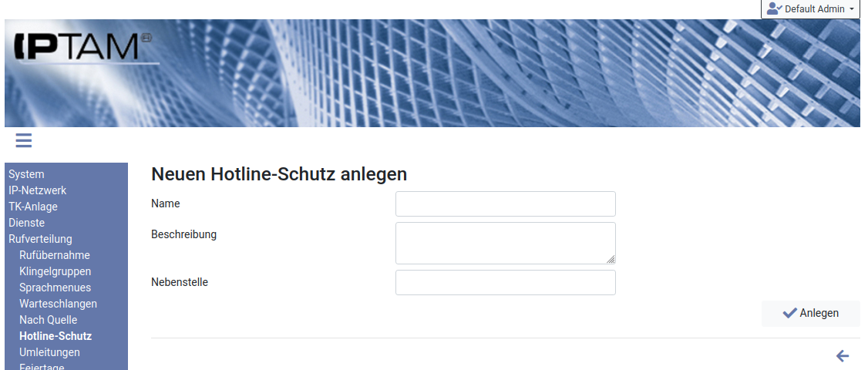Click into the Nebenstelle field
Viewport: 868px width, 370px height.
coord(505,283)
